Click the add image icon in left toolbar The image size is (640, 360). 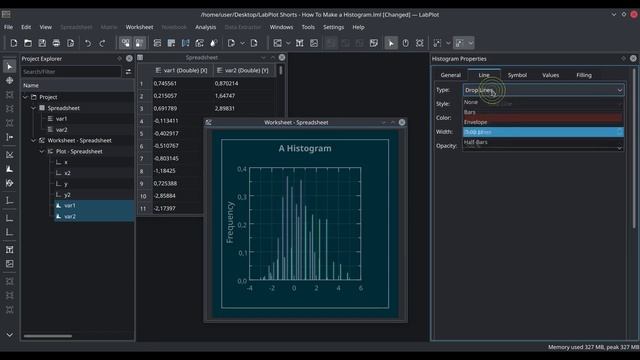click(9, 264)
